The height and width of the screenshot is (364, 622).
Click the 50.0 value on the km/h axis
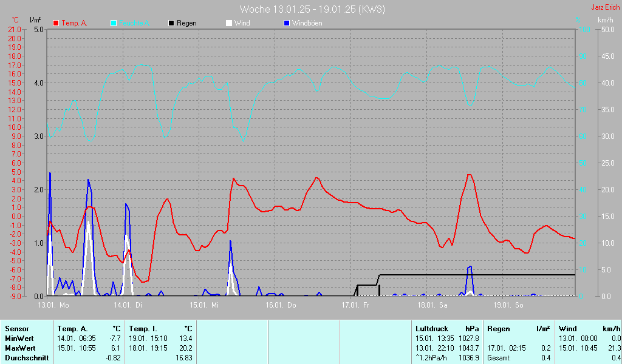coord(607,30)
